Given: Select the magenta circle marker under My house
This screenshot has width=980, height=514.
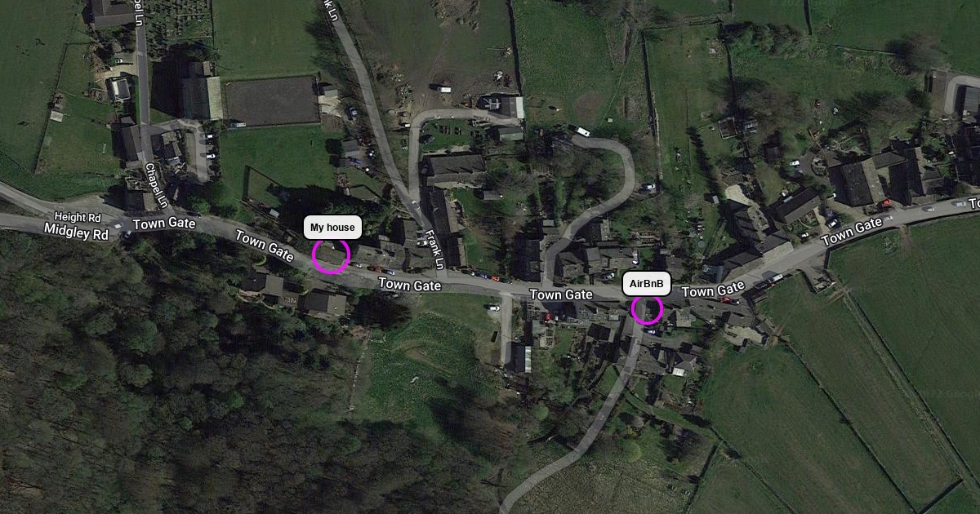Looking at the screenshot, I should [331, 255].
